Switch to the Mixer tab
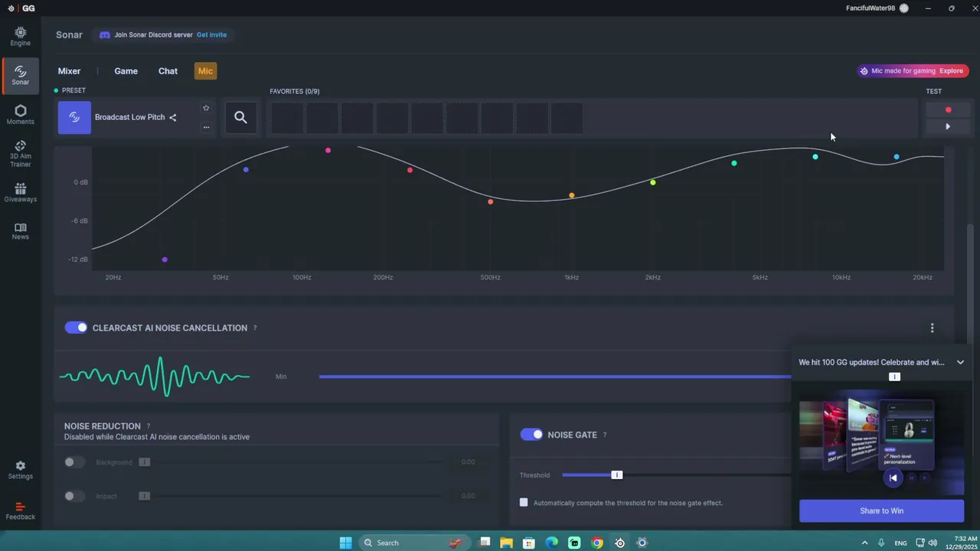The image size is (980, 551). pyautogui.click(x=69, y=71)
